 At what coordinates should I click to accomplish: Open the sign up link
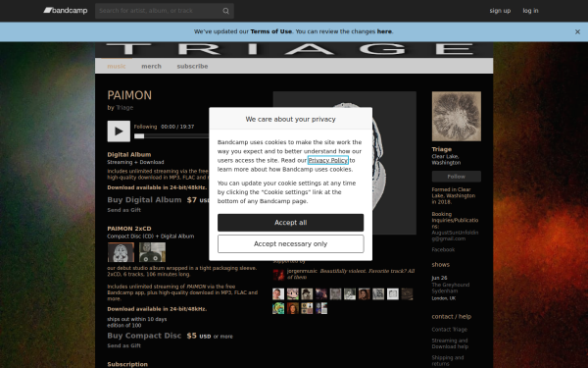[500, 11]
